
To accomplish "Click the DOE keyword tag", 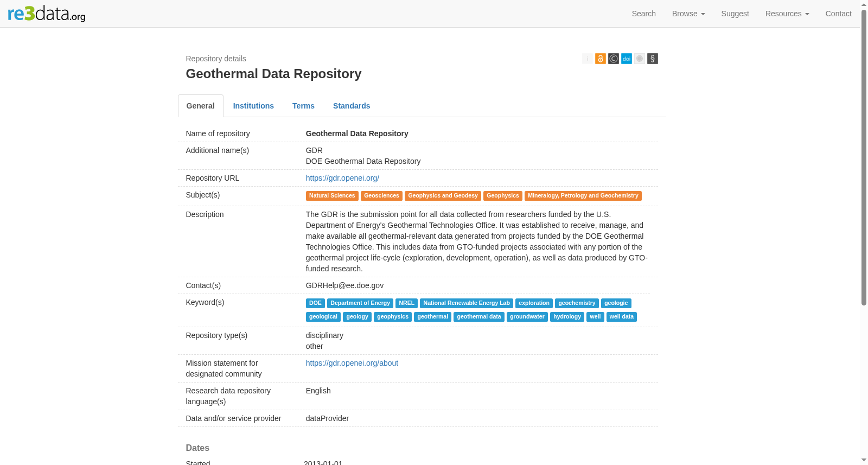I will pos(315,303).
